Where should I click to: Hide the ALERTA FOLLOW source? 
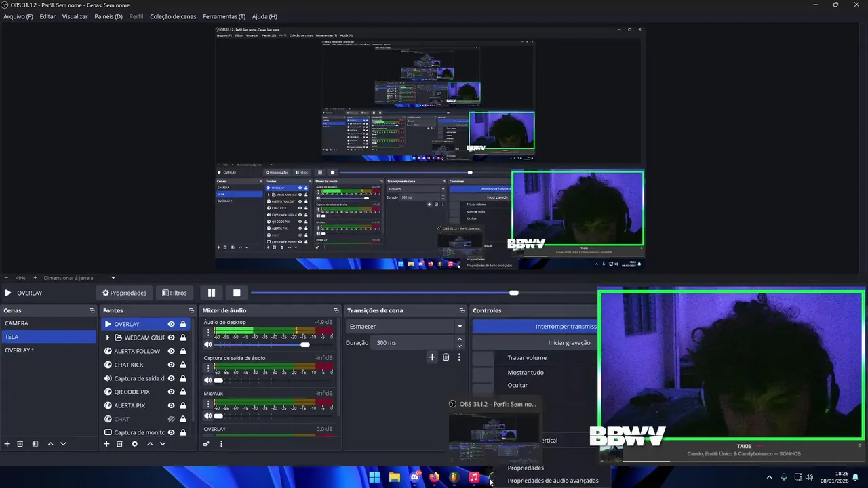pyautogui.click(x=172, y=351)
